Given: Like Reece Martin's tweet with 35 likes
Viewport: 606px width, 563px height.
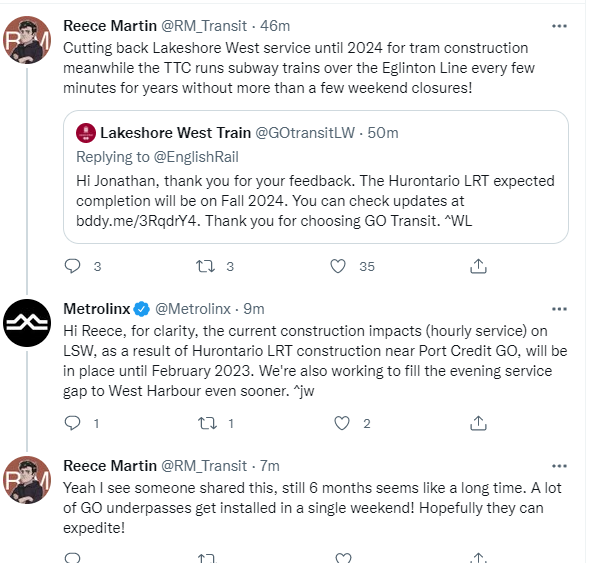Looking at the screenshot, I should pyautogui.click(x=339, y=266).
